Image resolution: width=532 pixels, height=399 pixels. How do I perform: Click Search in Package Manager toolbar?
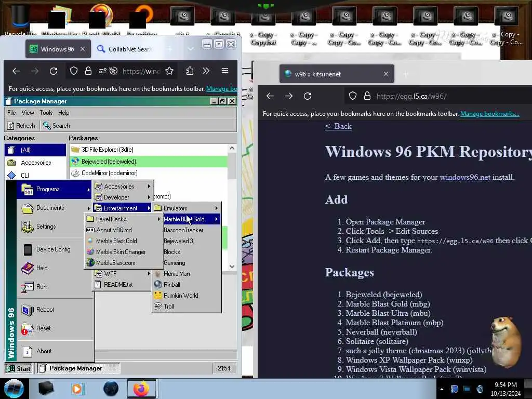pyautogui.click(x=56, y=126)
